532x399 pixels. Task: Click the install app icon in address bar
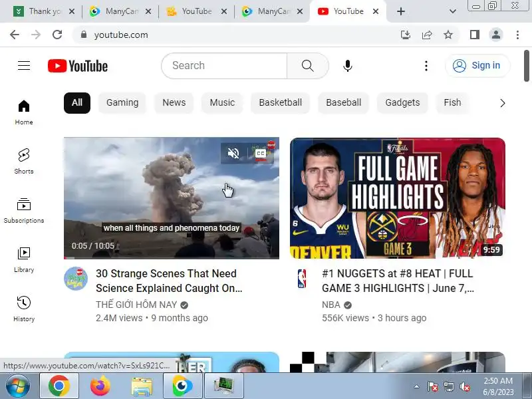(x=406, y=35)
